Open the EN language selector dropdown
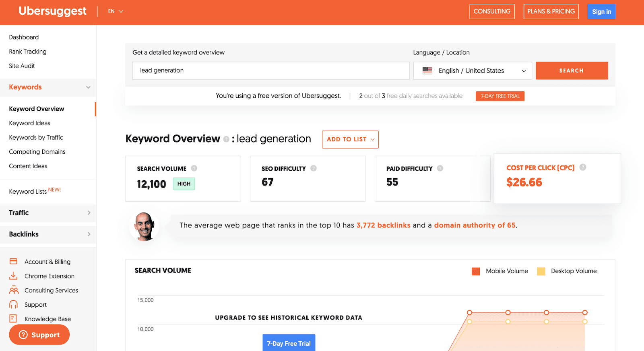The width and height of the screenshot is (644, 351). (115, 11)
